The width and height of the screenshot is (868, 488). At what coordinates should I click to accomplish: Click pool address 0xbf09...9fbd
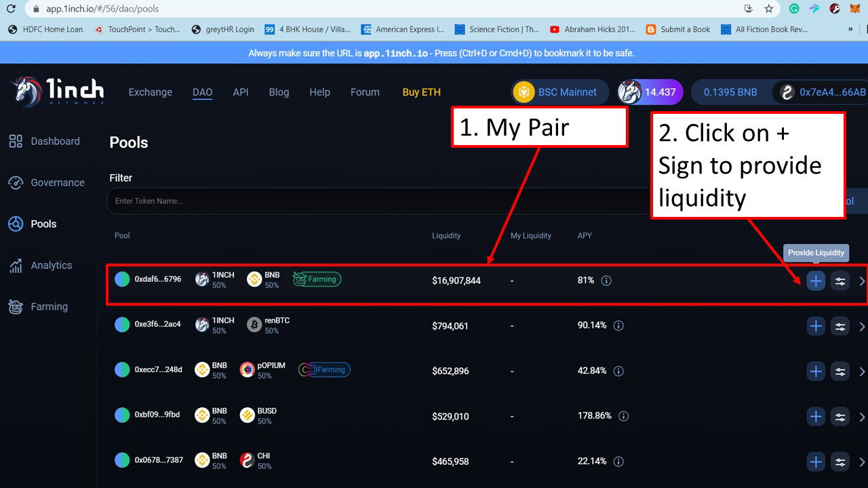click(x=157, y=414)
